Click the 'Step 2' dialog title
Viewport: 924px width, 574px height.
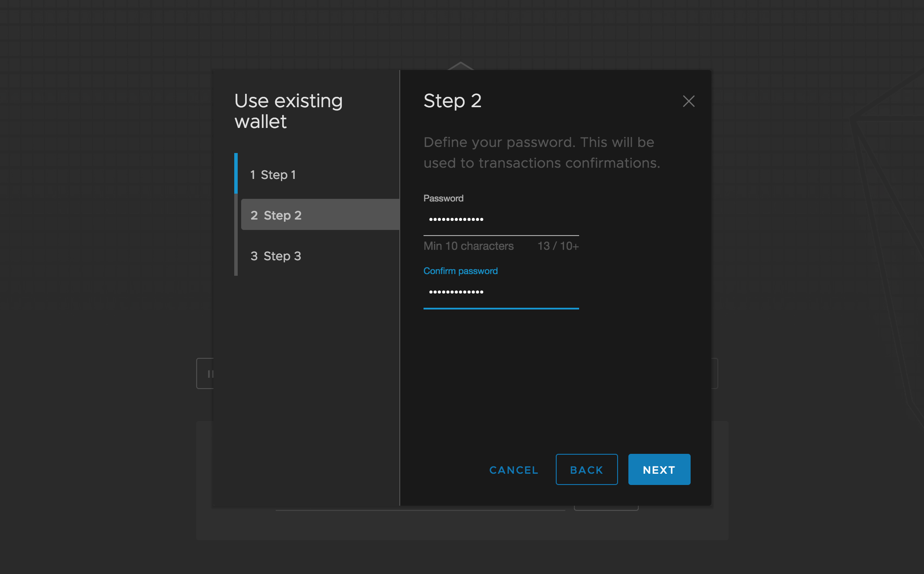(x=452, y=101)
